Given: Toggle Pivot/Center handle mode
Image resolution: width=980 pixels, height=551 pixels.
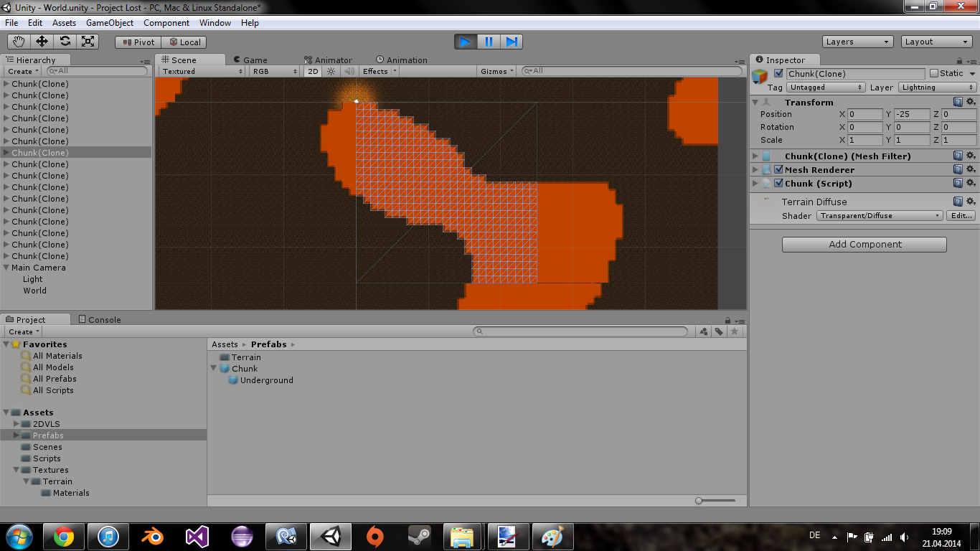Looking at the screenshot, I should coord(138,42).
